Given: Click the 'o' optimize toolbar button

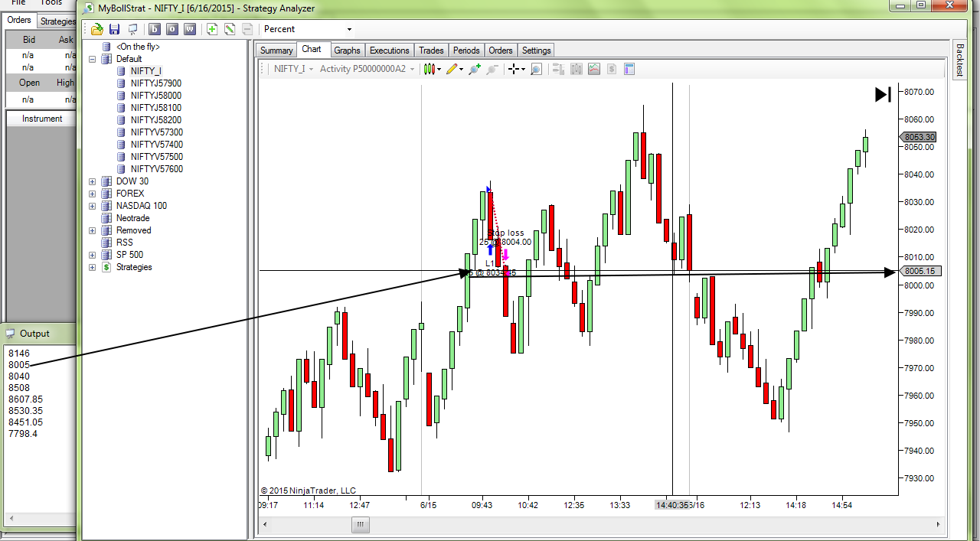Looking at the screenshot, I should pyautogui.click(x=171, y=29).
